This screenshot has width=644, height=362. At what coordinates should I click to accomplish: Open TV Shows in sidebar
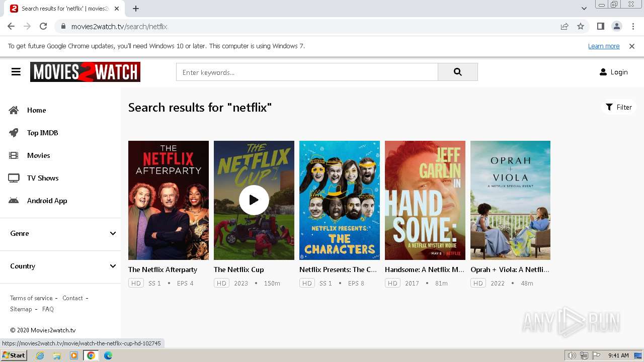coord(43,178)
